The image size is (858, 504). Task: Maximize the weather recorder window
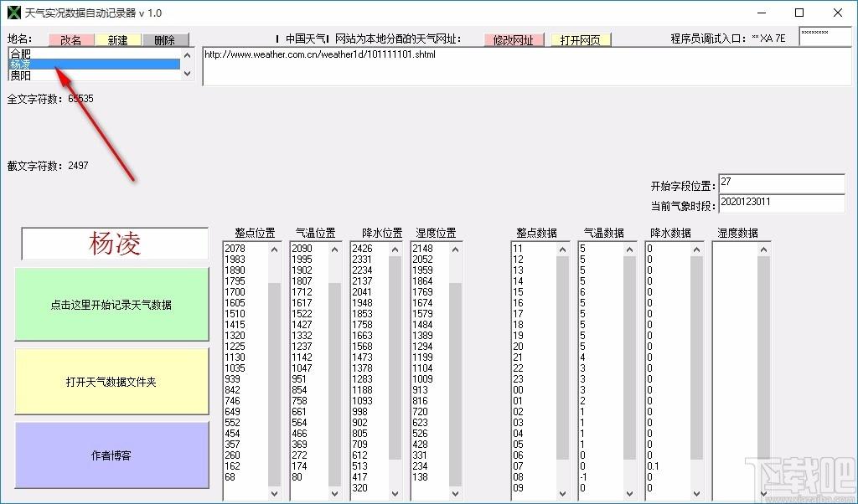click(x=799, y=13)
